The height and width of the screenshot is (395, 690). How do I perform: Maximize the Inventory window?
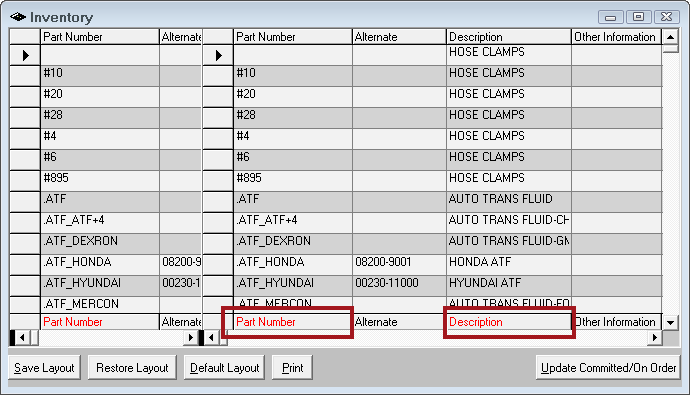click(x=638, y=17)
